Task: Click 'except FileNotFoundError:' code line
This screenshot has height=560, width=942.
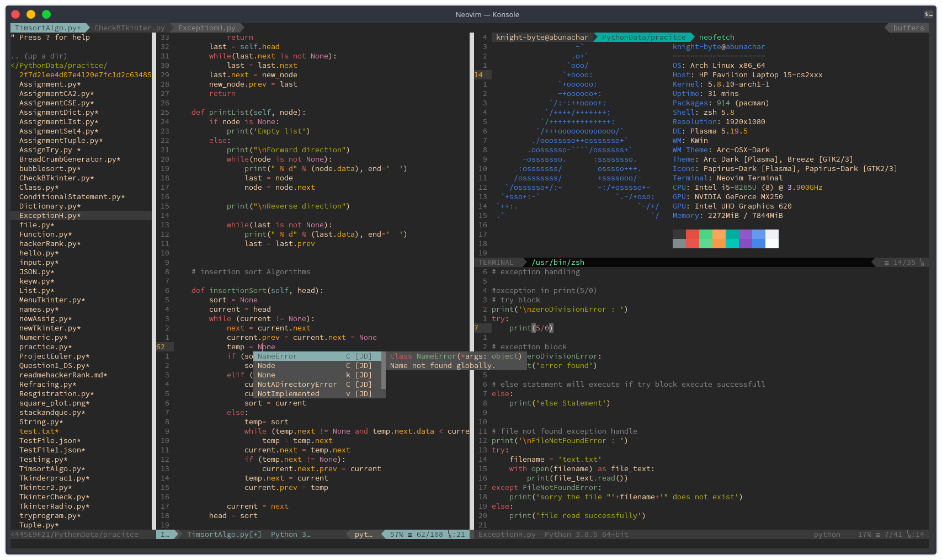Action: point(546,487)
